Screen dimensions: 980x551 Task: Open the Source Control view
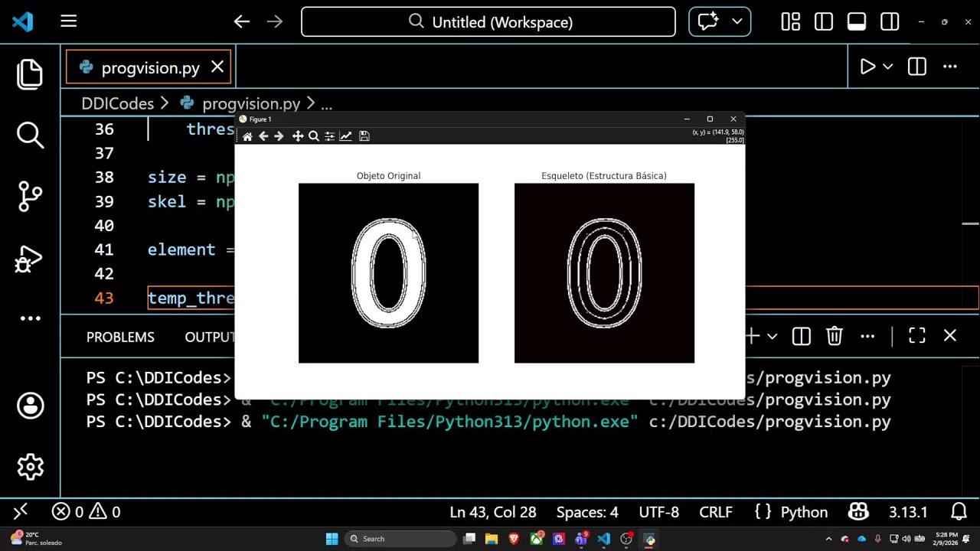coord(30,196)
